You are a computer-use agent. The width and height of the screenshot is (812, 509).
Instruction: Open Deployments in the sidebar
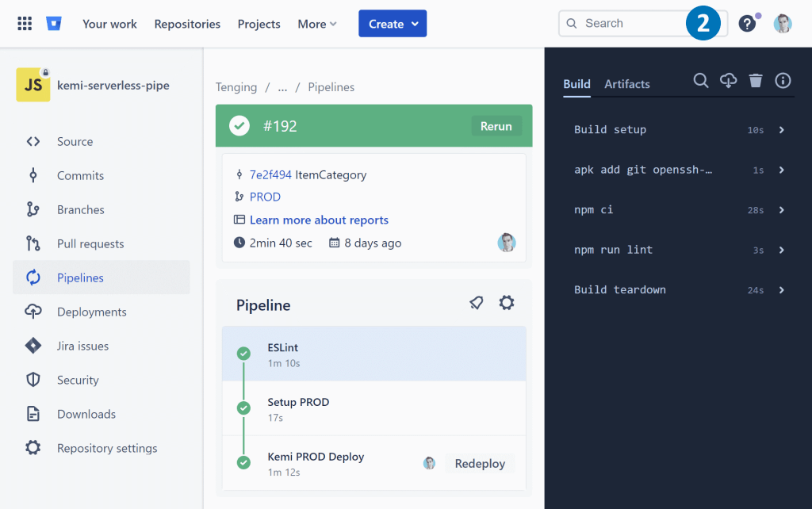pyautogui.click(x=91, y=312)
